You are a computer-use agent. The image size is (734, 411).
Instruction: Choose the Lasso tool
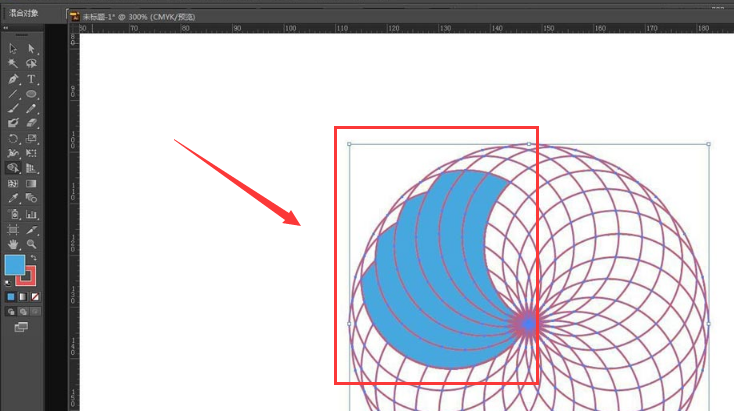point(31,63)
